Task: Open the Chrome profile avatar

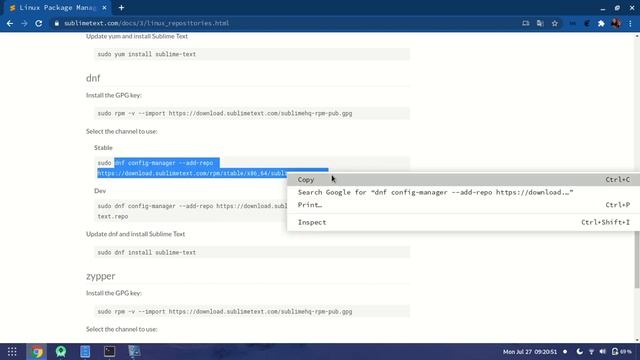Action: coord(616,24)
